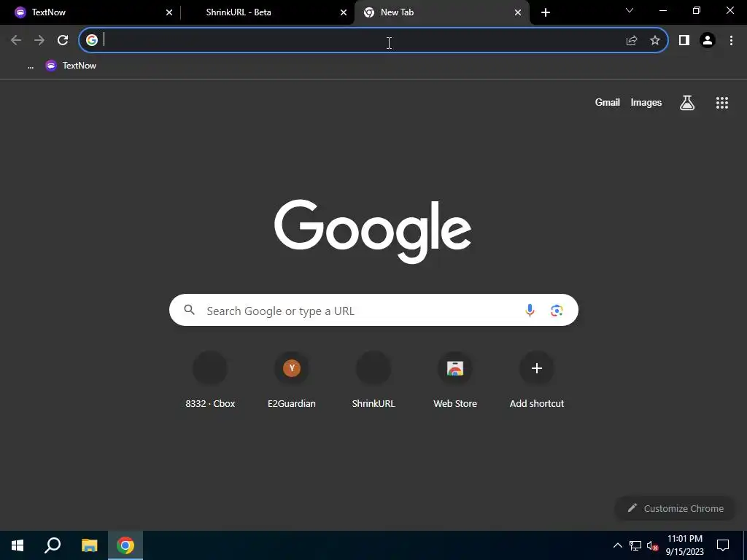Open the ShrinkURL shortcut tile
This screenshot has width=747, height=560.
pos(373,380)
